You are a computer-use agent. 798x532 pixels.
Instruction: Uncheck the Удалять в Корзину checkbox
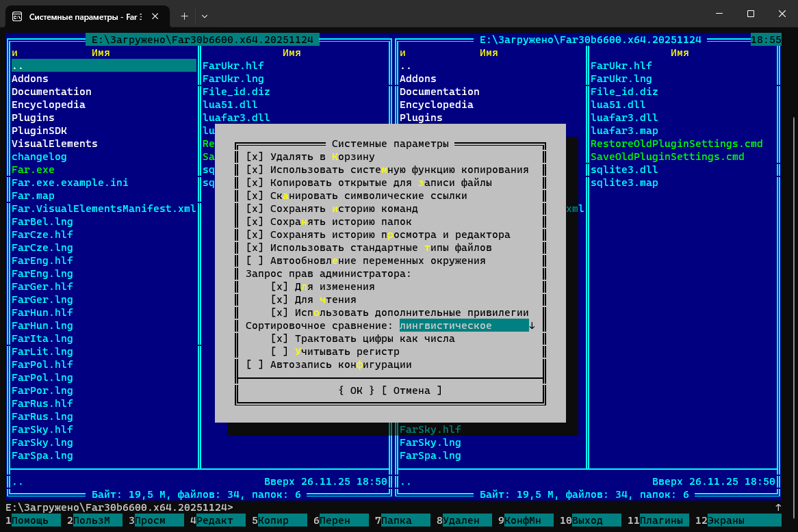coord(255,157)
